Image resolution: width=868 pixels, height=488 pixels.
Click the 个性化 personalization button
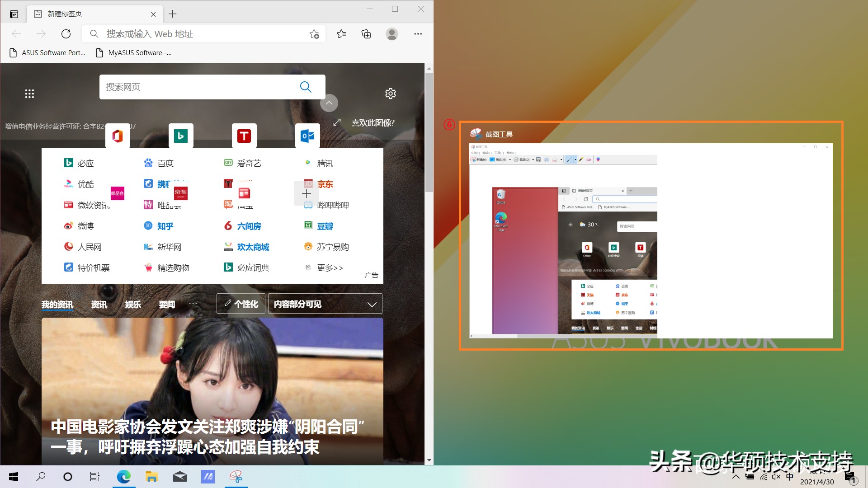pyautogui.click(x=241, y=304)
